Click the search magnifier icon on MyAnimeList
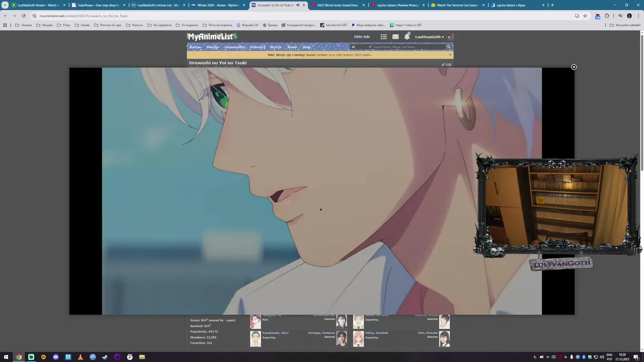The width and height of the screenshot is (644, 362). pyautogui.click(x=448, y=47)
